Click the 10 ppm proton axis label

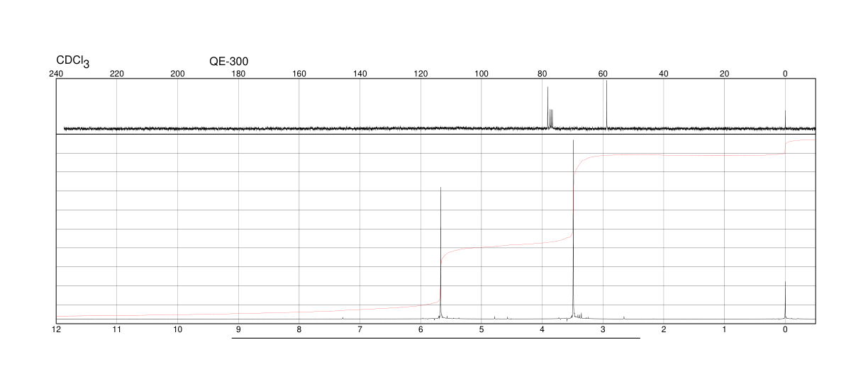pos(178,330)
